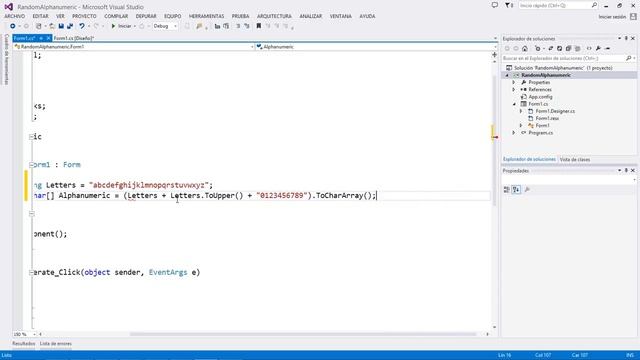Switch to the Vista de clases tab

pos(575,160)
